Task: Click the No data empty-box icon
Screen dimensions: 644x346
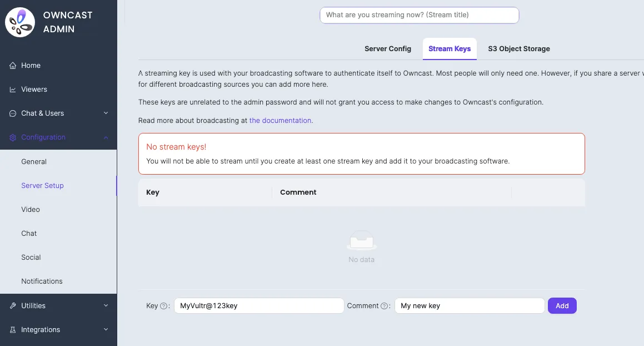Action: (361, 241)
